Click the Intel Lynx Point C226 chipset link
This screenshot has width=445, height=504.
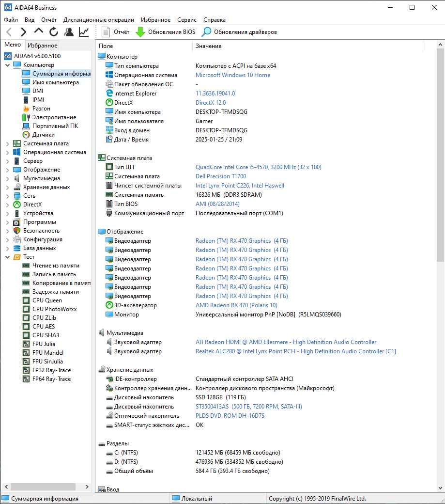pos(240,186)
